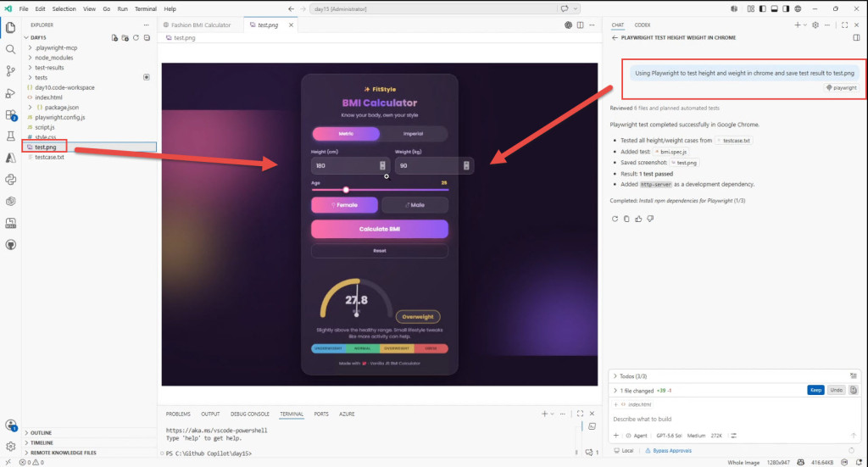Open the Search view in activity bar

coord(10,49)
